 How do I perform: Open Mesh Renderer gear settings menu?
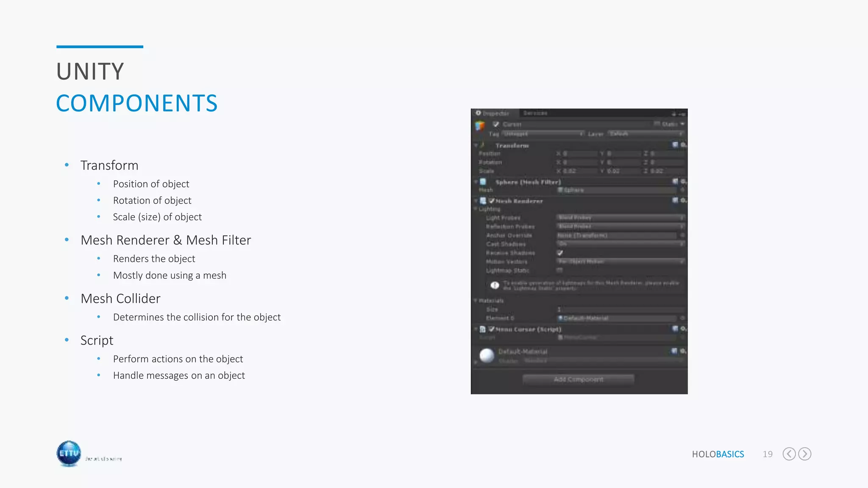683,200
